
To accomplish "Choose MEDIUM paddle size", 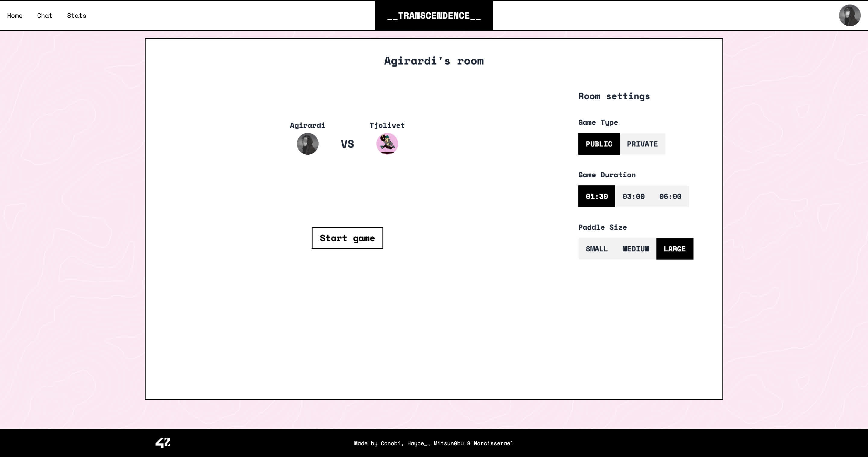I will click(636, 249).
